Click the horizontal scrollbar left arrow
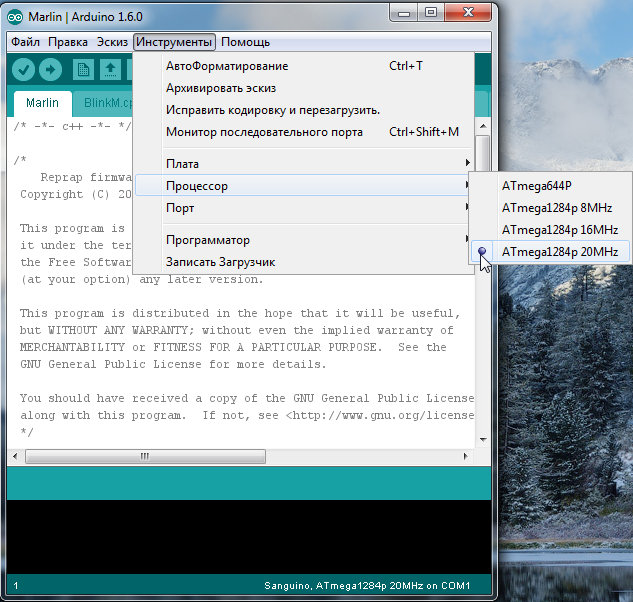Image resolution: width=633 pixels, height=602 pixels. (x=16, y=456)
